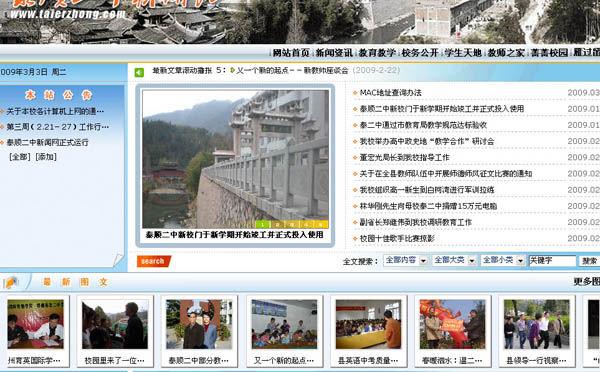Image resolution: width=600 pixels, height=372 pixels.
Task: Open the news item 我校举办高中政史地“教学合作”研讨会
Action: [427, 141]
